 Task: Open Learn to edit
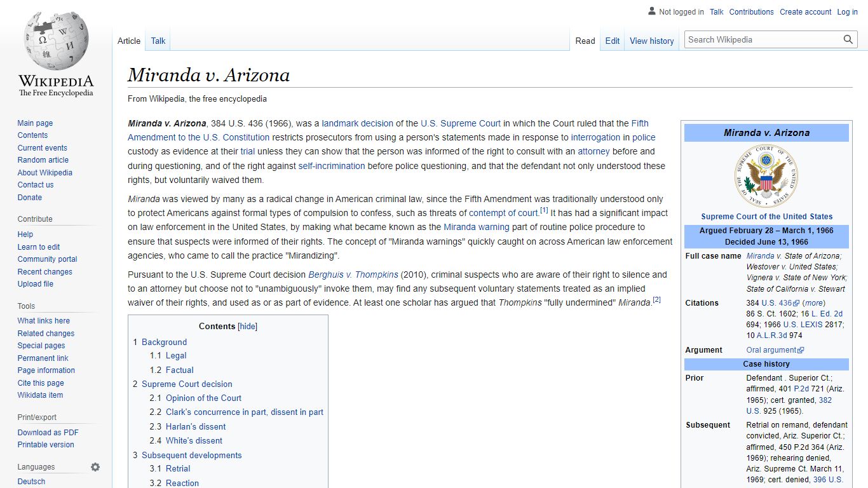coord(39,247)
